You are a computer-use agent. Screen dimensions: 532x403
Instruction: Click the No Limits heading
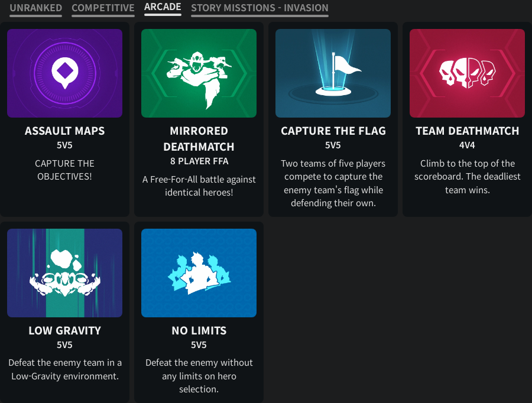click(x=199, y=331)
